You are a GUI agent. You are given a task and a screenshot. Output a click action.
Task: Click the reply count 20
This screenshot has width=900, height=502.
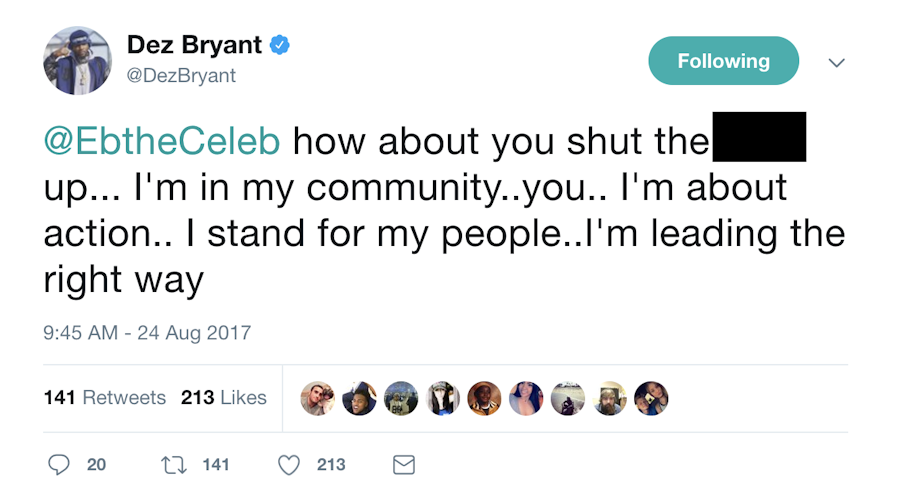pyautogui.click(x=97, y=464)
